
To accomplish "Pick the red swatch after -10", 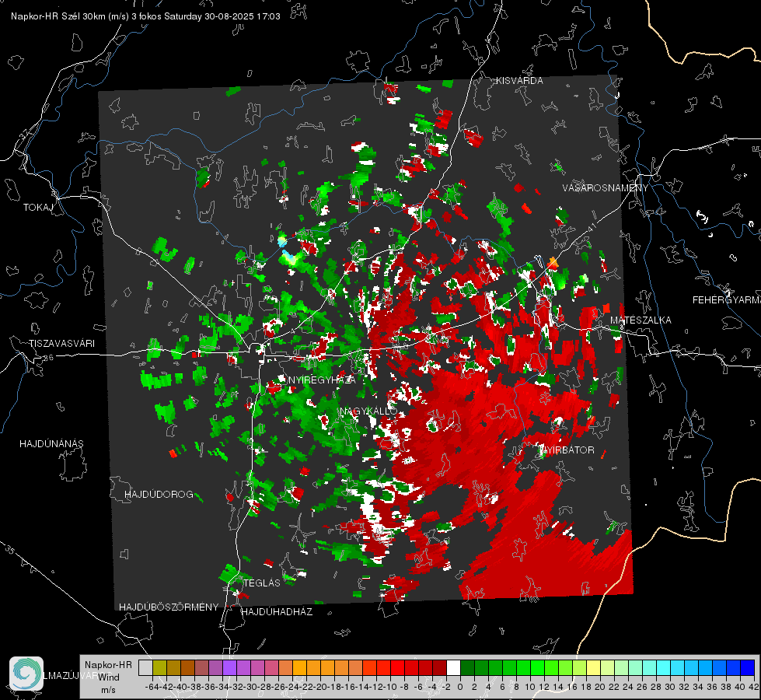I will [x=397, y=667].
